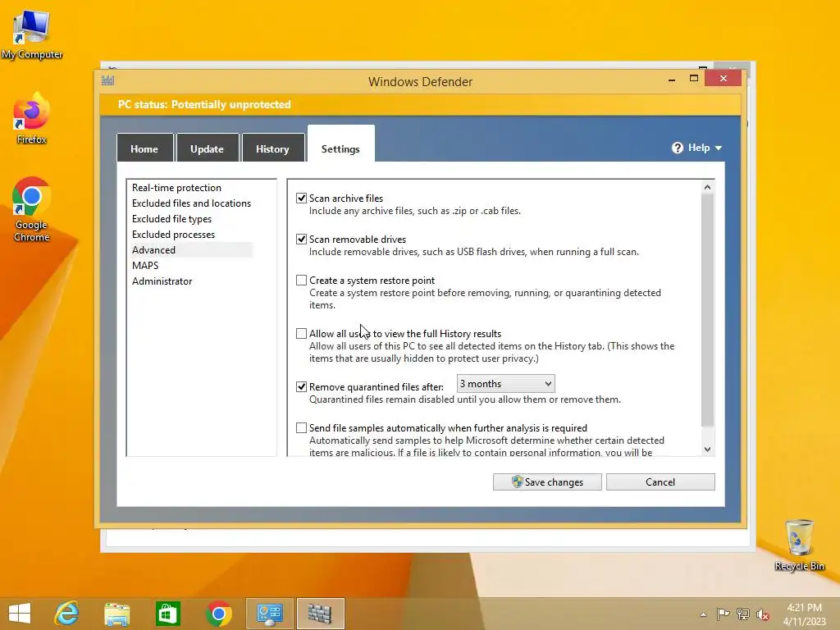
Task: Click settings scrollbar down arrow
Action: pos(708,450)
